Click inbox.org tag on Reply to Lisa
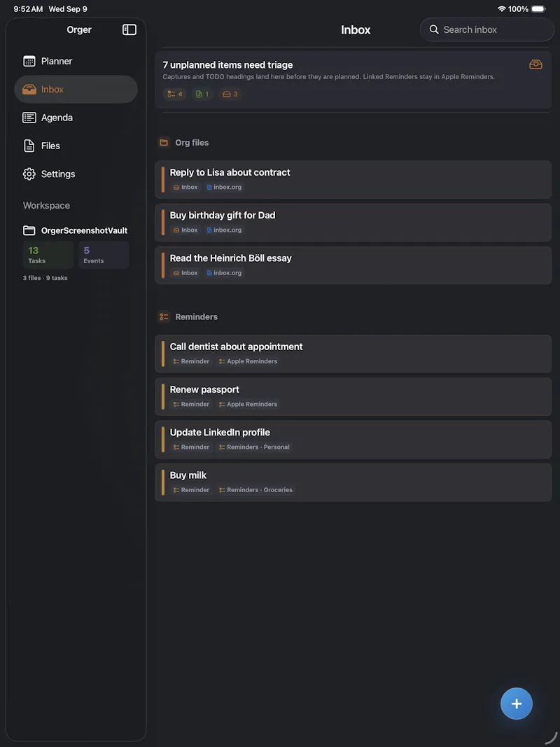The image size is (560, 747). coord(224,187)
